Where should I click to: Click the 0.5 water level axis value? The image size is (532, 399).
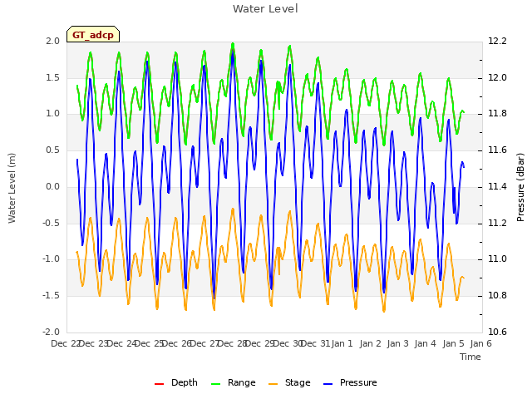(52, 150)
